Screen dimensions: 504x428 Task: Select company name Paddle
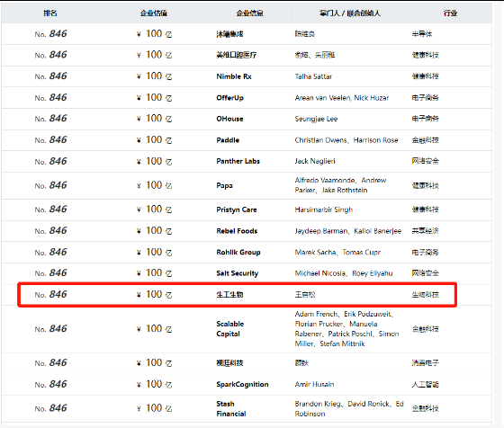[x=228, y=140]
